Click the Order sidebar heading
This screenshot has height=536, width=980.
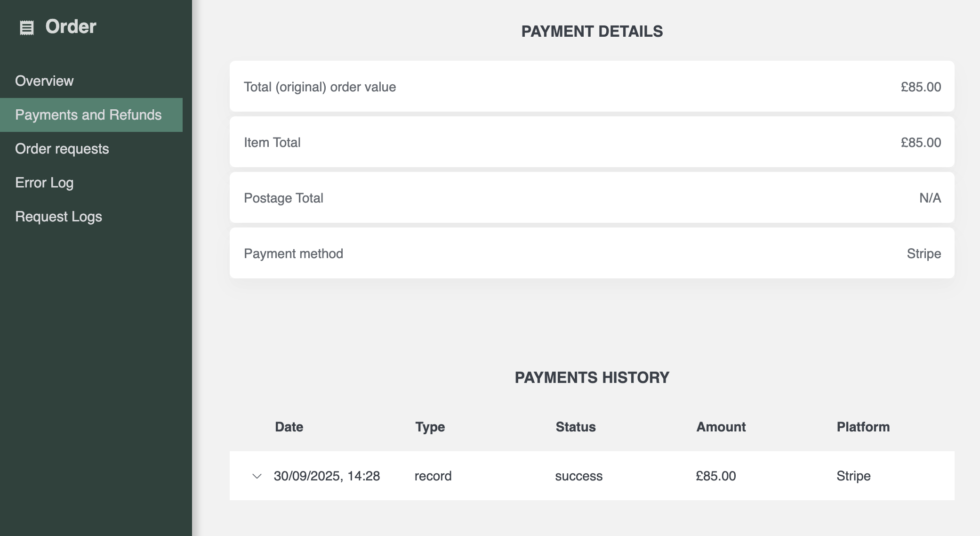[71, 27]
